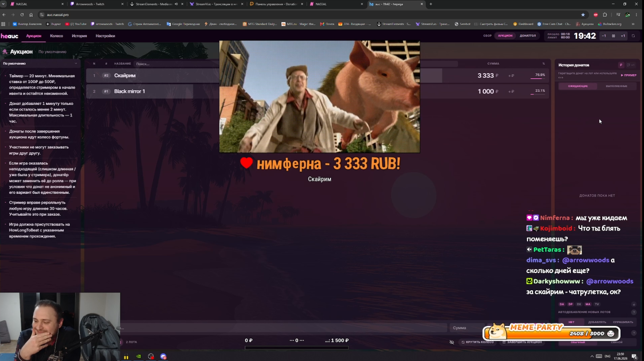Toggle the x1 chat multiplier button
644x361 pixels.
point(631,65)
